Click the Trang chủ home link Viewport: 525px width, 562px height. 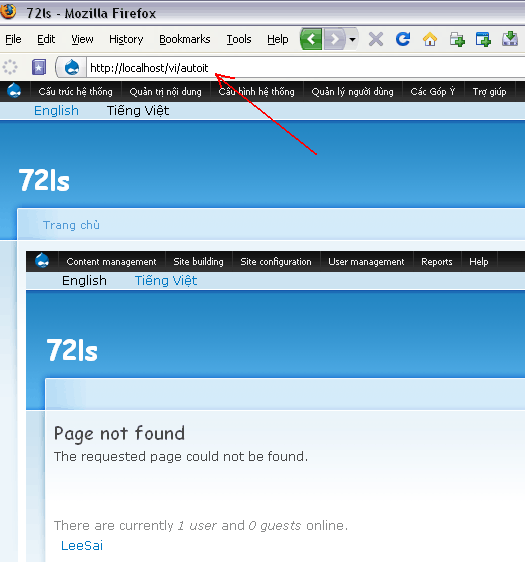click(x=71, y=225)
